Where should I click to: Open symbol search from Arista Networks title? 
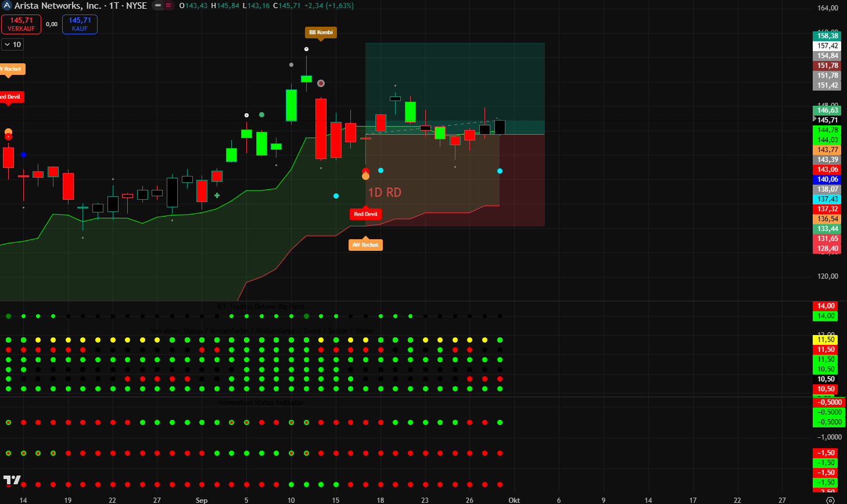tap(58, 6)
